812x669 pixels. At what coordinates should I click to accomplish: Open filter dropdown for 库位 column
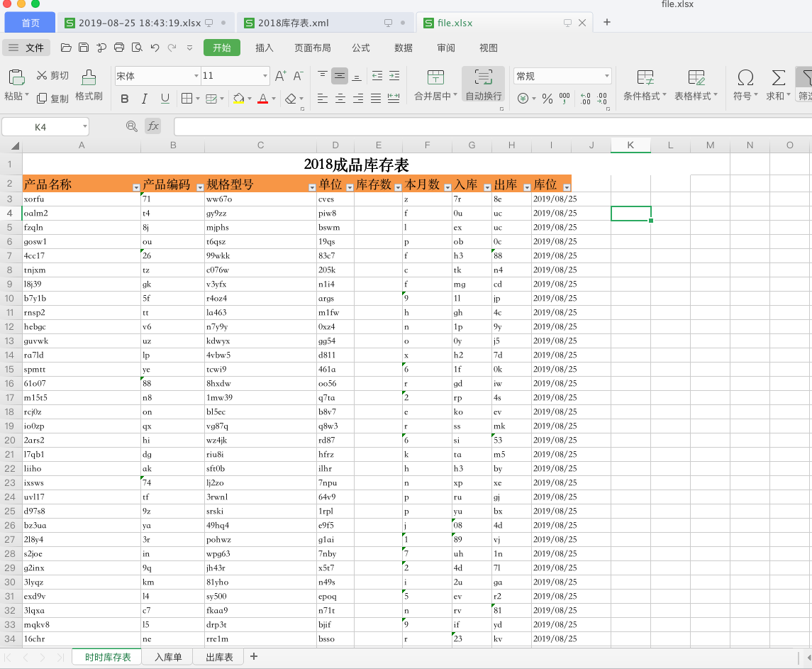click(567, 187)
